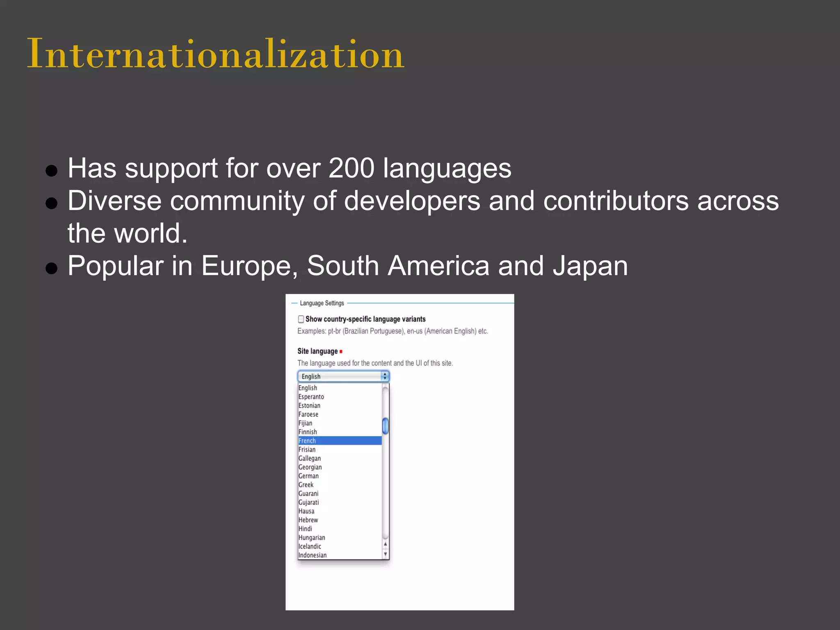This screenshot has height=630, width=840.
Task: Select Esperanto in the language list
Action: [340, 397]
